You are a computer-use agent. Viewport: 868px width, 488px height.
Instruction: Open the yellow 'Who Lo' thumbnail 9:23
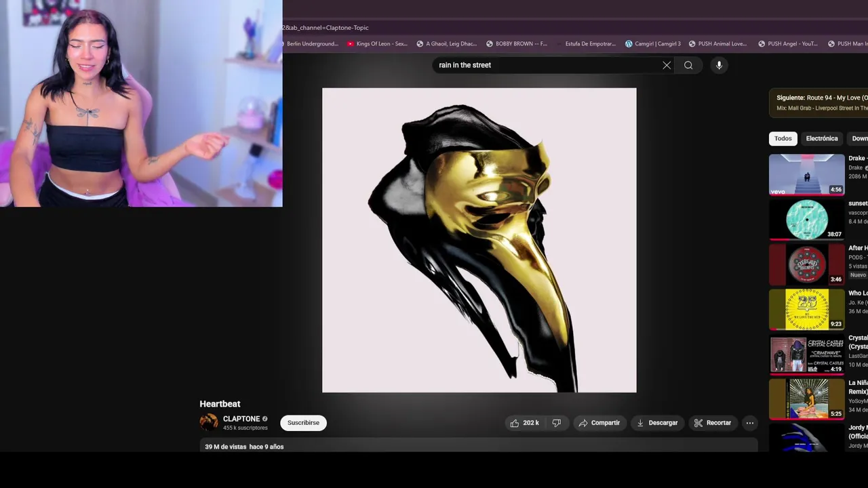pos(807,309)
